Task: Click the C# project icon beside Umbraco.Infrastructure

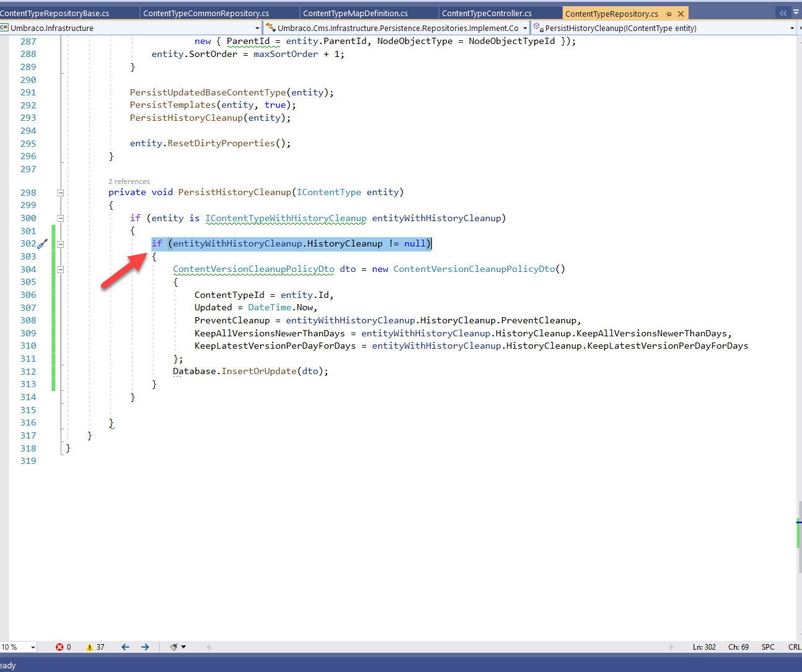Action: (4, 28)
